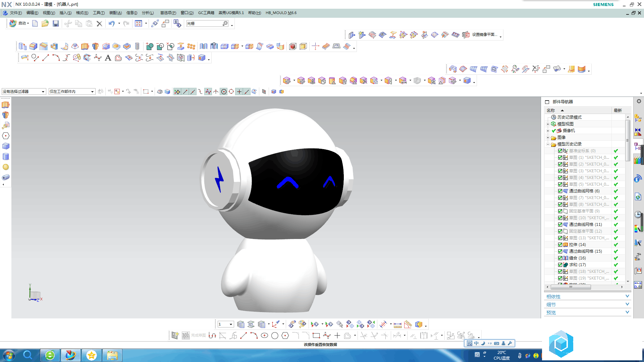This screenshot has height=362, width=644.
Task: Toggle 通过曲线网格 (6) feature checkbox
Action: (x=560, y=191)
